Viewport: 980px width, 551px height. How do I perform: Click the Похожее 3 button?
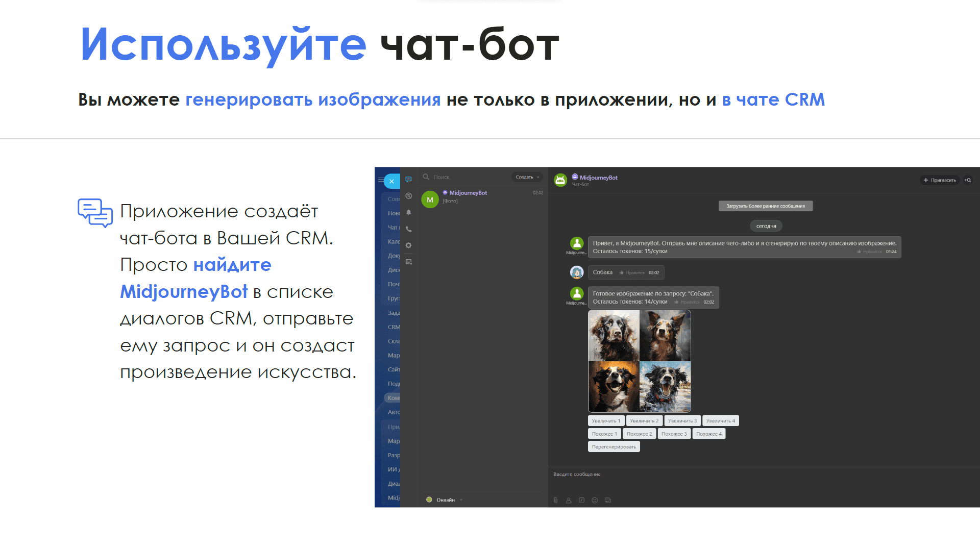pos(674,434)
